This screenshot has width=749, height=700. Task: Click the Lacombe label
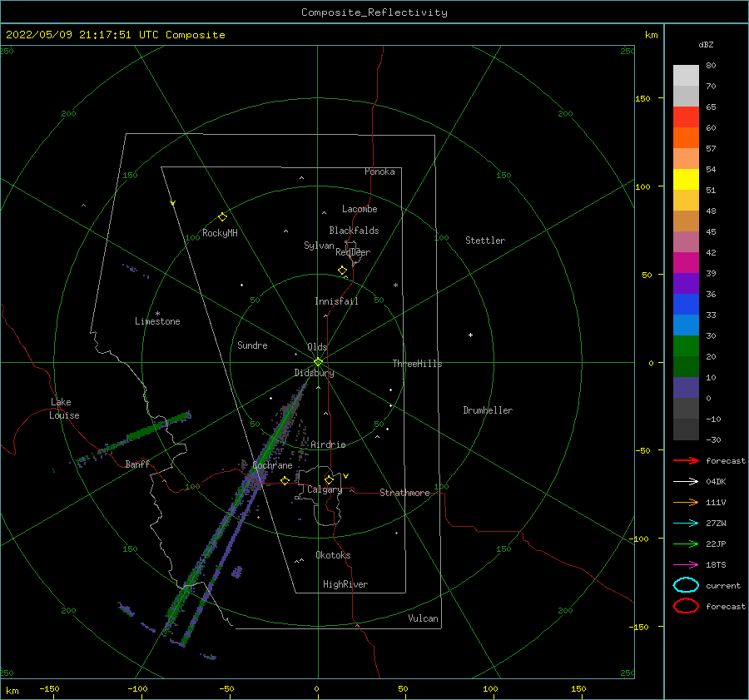click(360, 209)
